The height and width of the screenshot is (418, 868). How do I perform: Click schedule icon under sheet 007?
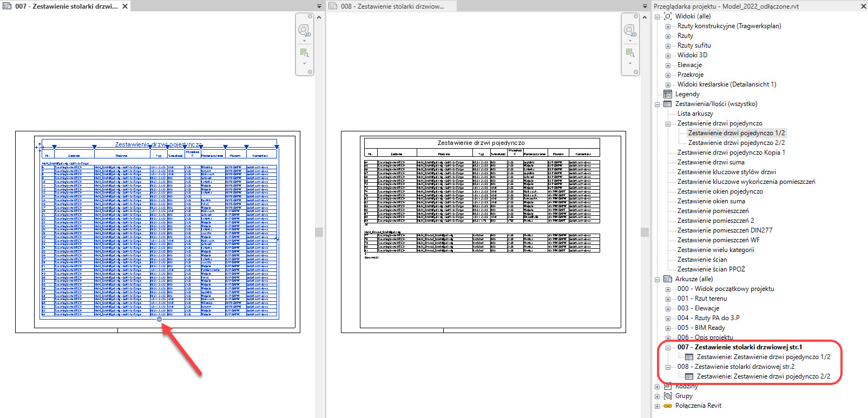pos(689,357)
